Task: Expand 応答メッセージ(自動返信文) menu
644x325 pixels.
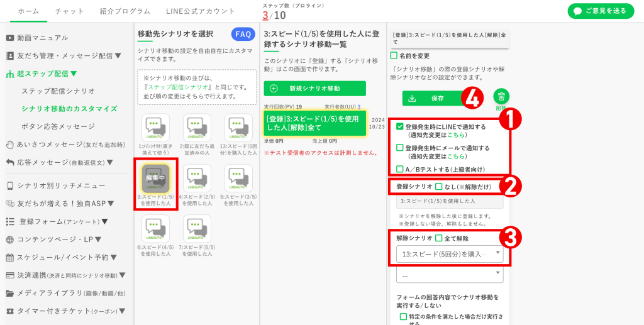Action: 60,162
